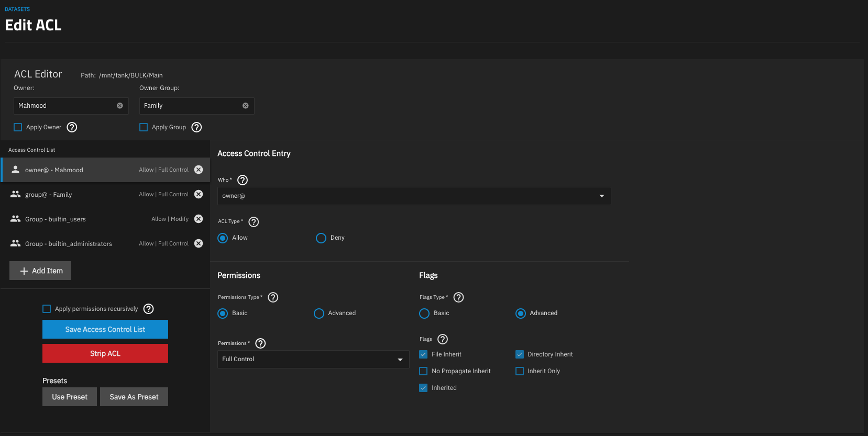The image size is (868, 436).
Task: Select the Group - builtin_users entry
Action: 105,219
